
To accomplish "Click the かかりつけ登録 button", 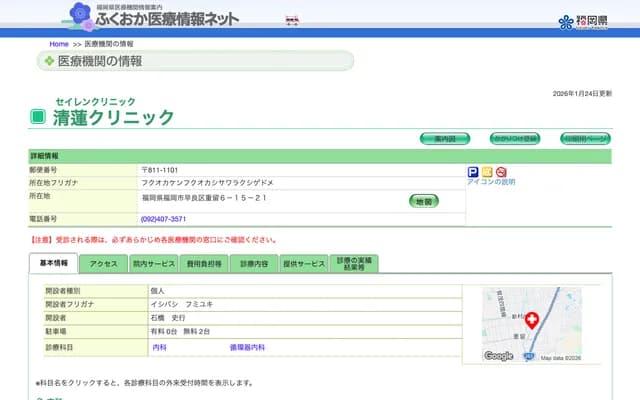I will click(515, 139).
